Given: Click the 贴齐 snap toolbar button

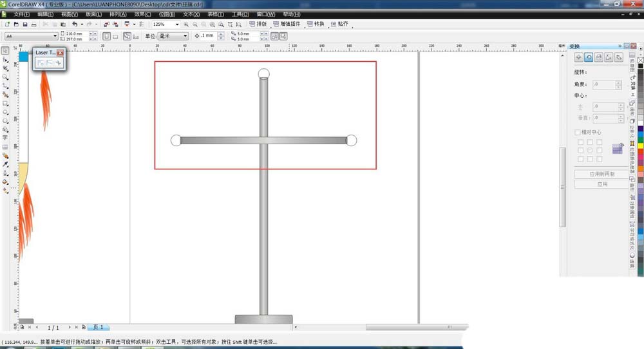Looking at the screenshot, I should [x=339, y=24].
